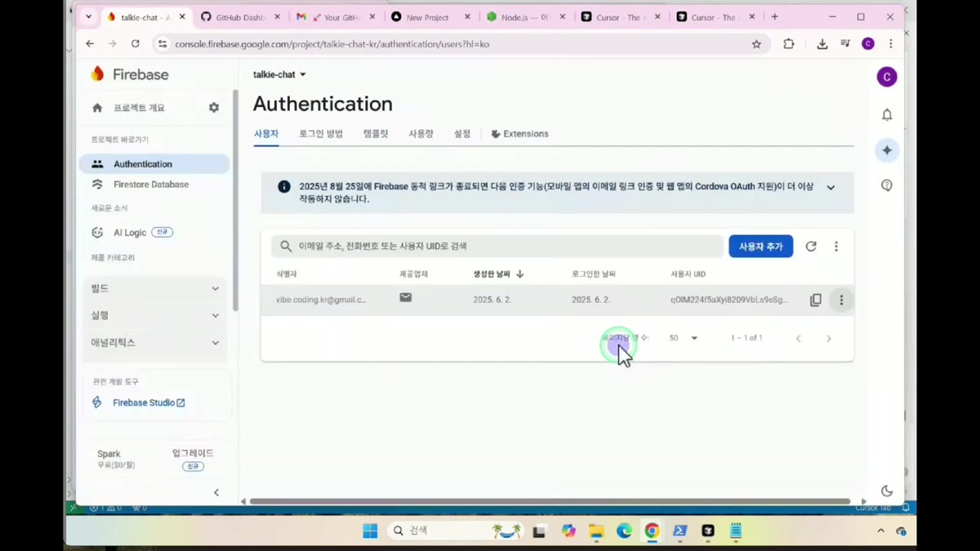Bookmark this page with the star icon
This screenshot has width=980, height=551.
[x=756, y=44]
